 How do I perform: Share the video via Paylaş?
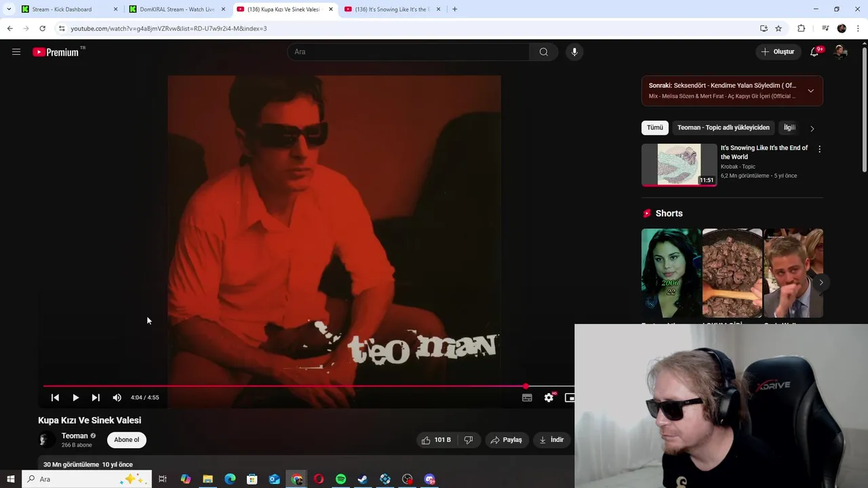(507, 440)
